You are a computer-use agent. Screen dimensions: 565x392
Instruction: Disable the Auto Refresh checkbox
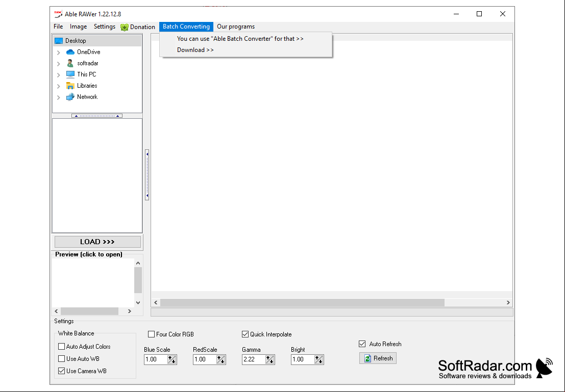coord(362,344)
